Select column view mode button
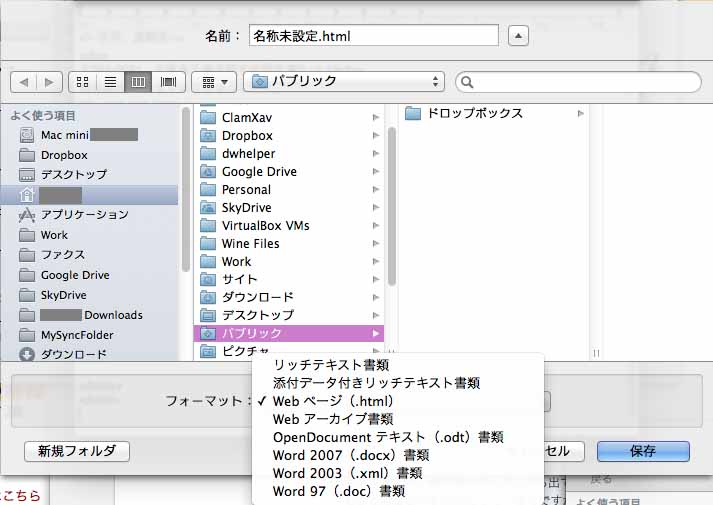This screenshot has height=505, width=713. [x=139, y=82]
